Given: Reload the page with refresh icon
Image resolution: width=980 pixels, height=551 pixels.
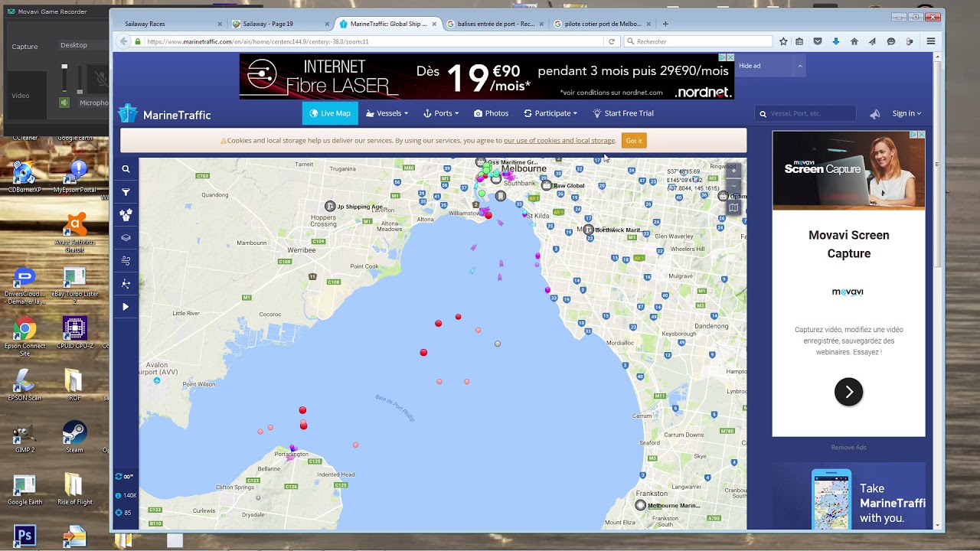Looking at the screenshot, I should (x=612, y=41).
